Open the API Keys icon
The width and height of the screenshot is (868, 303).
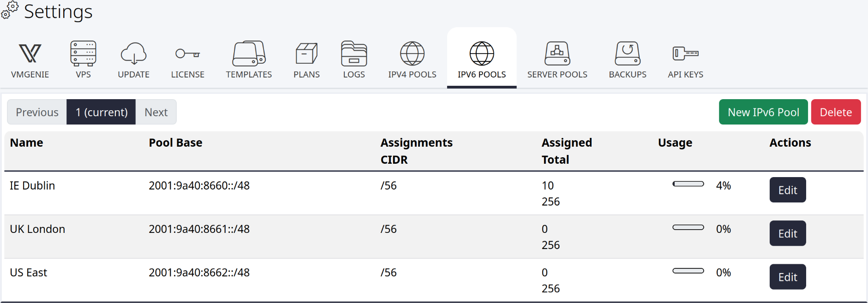point(685,53)
